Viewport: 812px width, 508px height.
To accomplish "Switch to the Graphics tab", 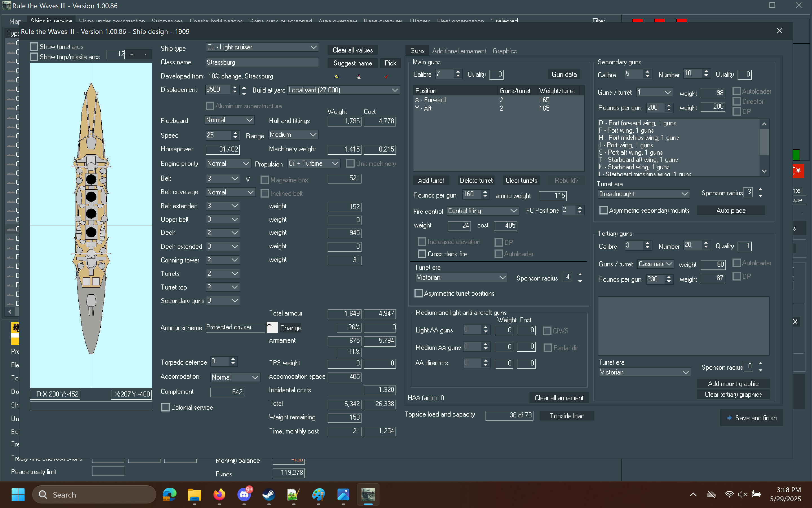I will (505, 51).
